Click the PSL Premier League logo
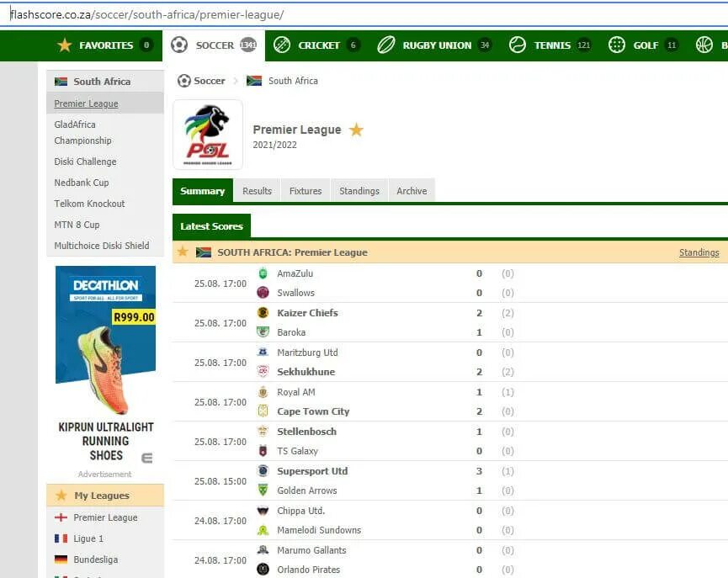This screenshot has width=728, height=578. click(x=208, y=135)
